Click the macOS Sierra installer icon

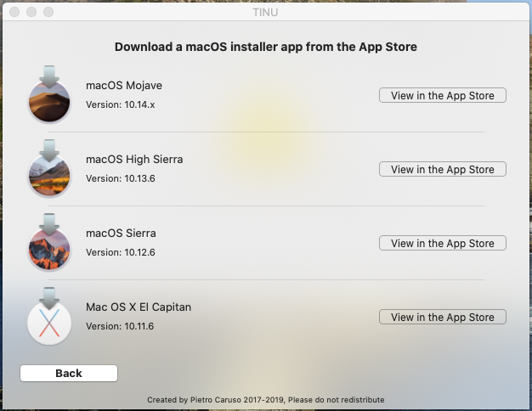point(49,242)
